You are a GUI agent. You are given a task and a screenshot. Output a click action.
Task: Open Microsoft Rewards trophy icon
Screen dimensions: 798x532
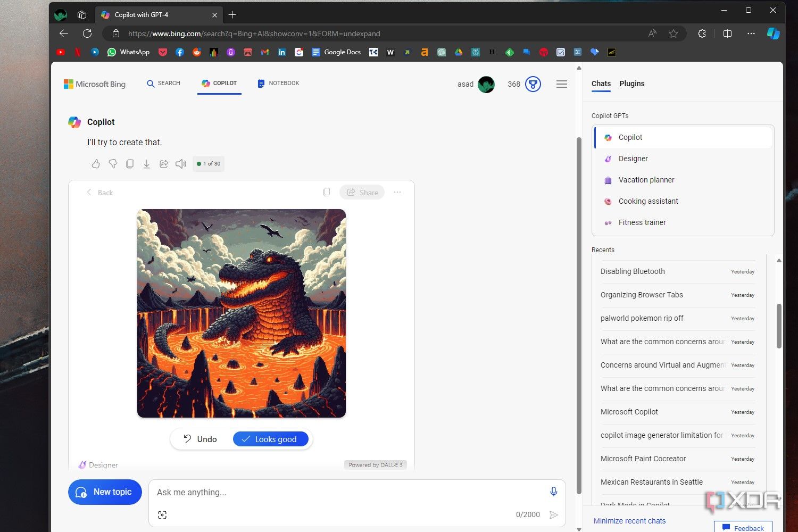click(533, 84)
